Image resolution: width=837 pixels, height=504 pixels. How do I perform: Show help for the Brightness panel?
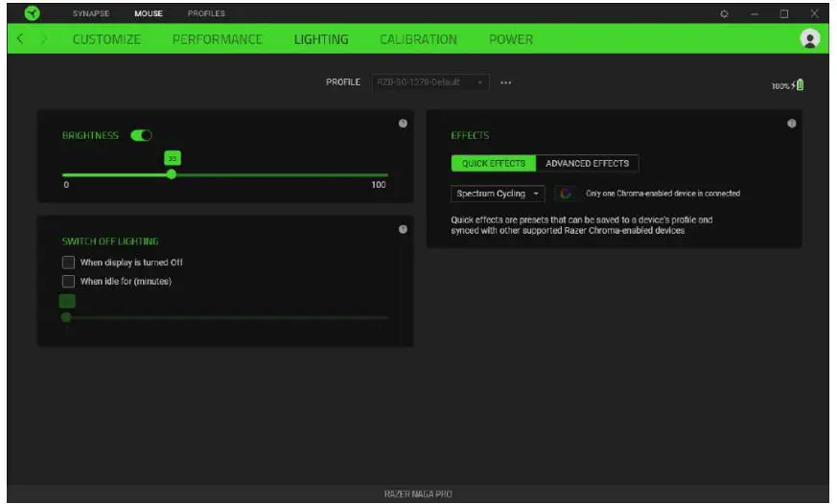coord(403,124)
